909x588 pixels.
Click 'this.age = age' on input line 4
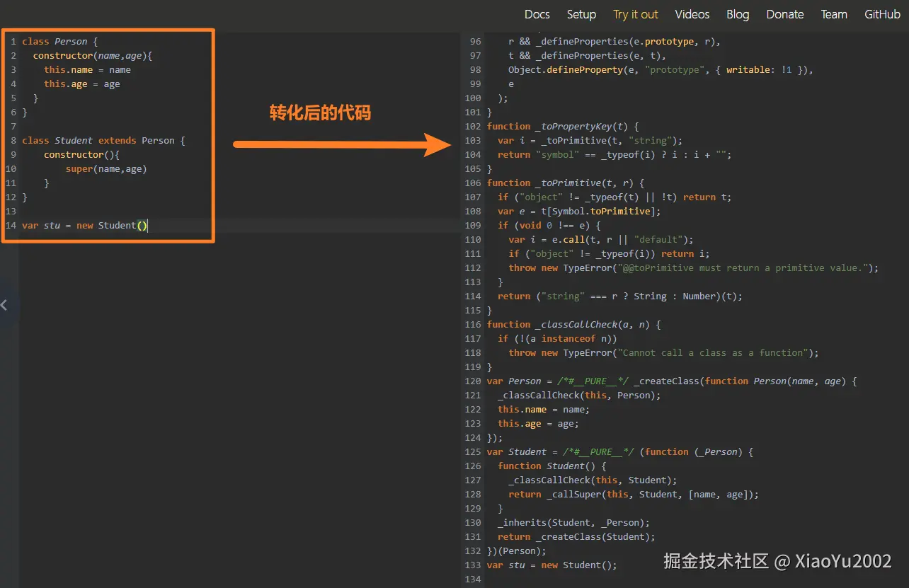click(x=81, y=83)
